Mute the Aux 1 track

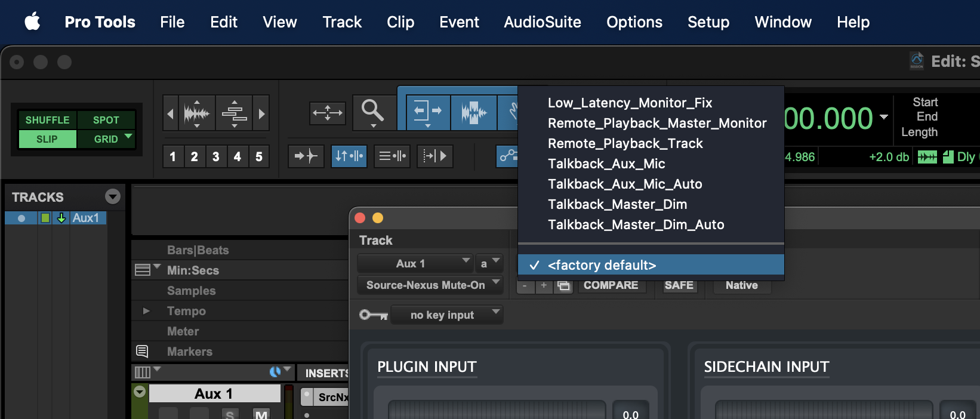coord(261,414)
